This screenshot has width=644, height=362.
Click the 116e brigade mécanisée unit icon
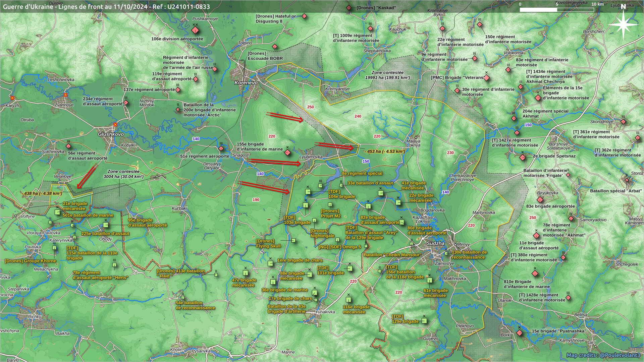click(348, 299)
